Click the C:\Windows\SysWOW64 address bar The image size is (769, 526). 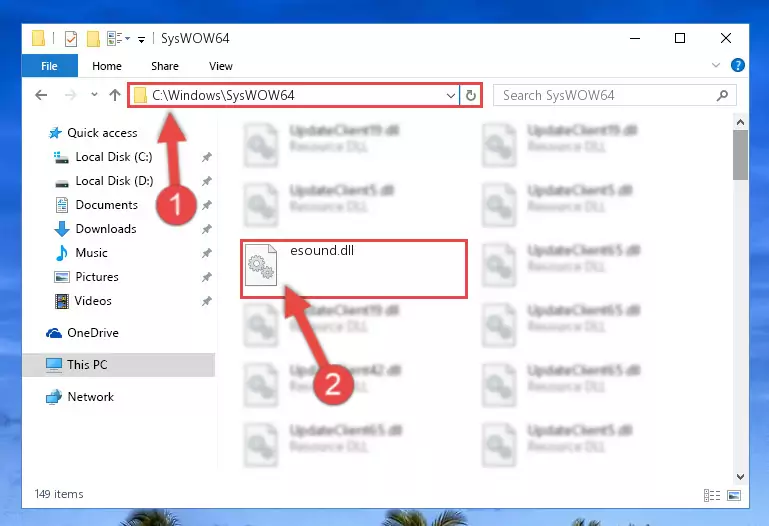(294, 95)
